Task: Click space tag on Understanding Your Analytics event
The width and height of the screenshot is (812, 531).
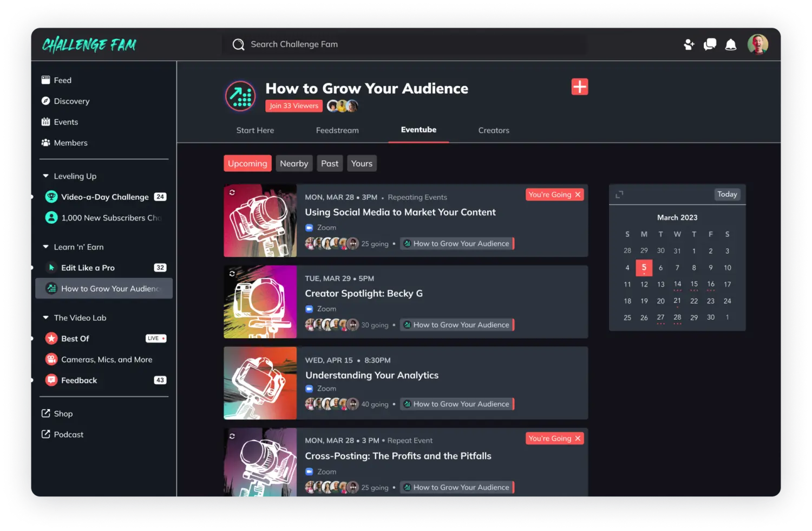Action: point(457,404)
